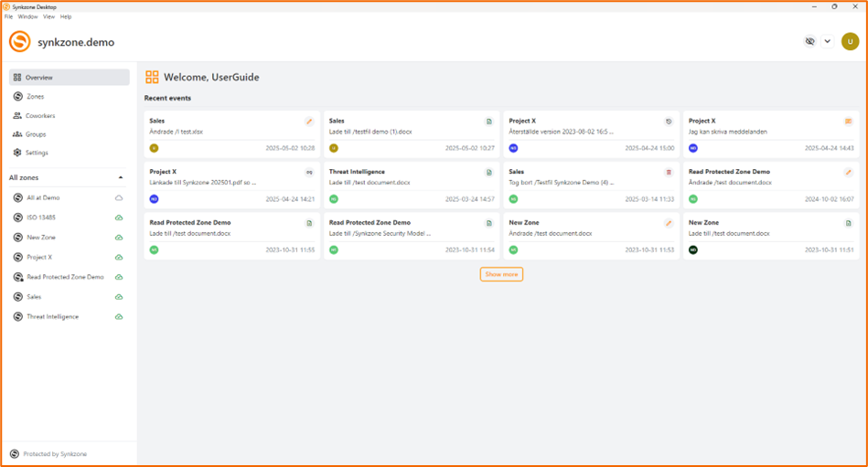
Task: Click document icon on Sales testfil demo card
Action: [488, 122]
